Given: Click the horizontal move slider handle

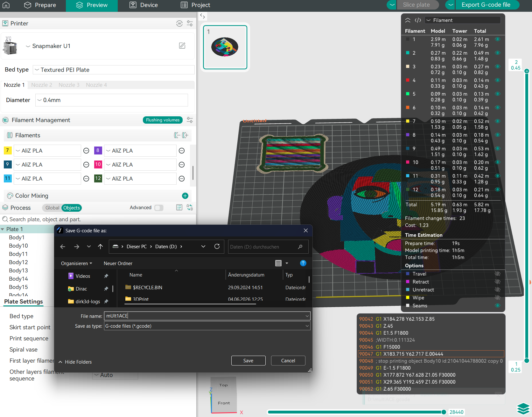Looking at the screenshot, I should pyautogui.click(x=444, y=412).
